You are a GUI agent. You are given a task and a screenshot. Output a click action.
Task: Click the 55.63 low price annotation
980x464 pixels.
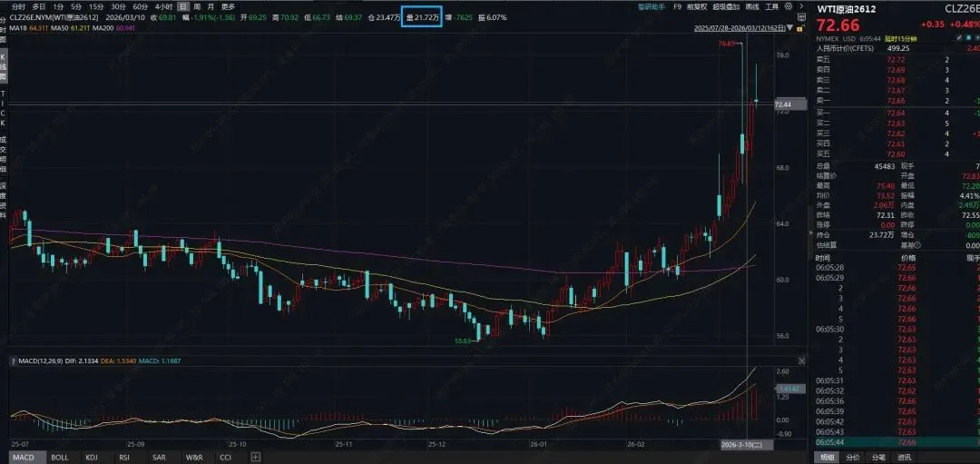[x=463, y=341]
